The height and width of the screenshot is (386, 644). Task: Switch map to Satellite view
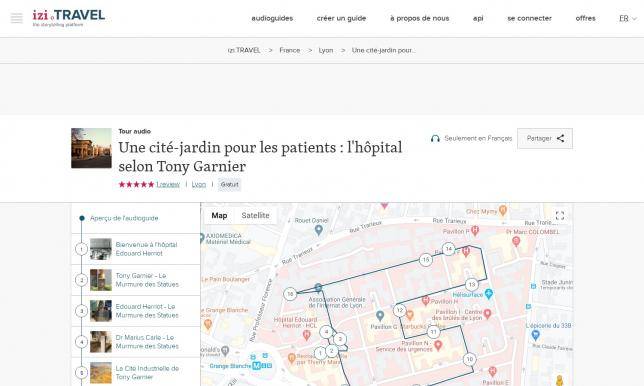coord(255,215)
